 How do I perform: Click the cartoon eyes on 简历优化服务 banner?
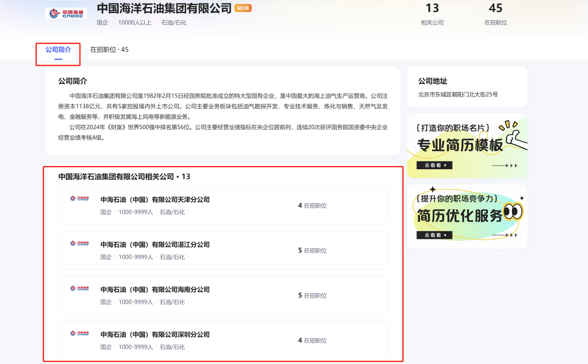tap(513, 212)
